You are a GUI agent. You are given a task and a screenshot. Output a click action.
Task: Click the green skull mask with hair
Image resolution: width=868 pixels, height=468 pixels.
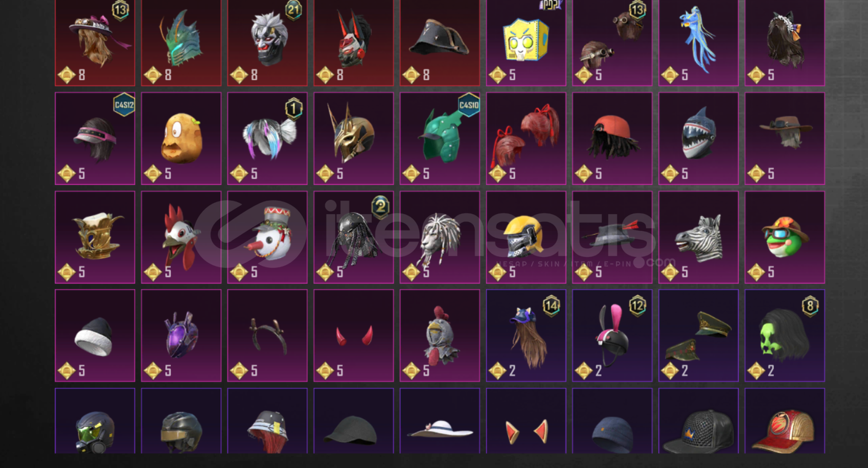785,336
